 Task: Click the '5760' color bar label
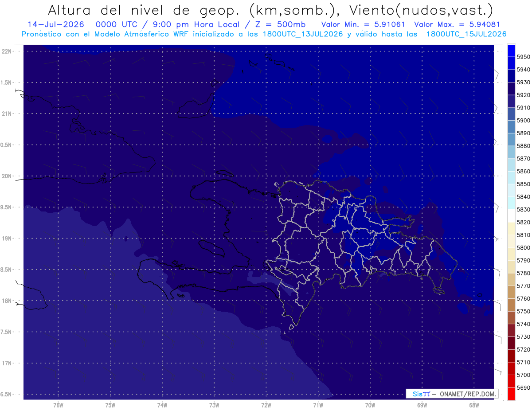[524, 299]
